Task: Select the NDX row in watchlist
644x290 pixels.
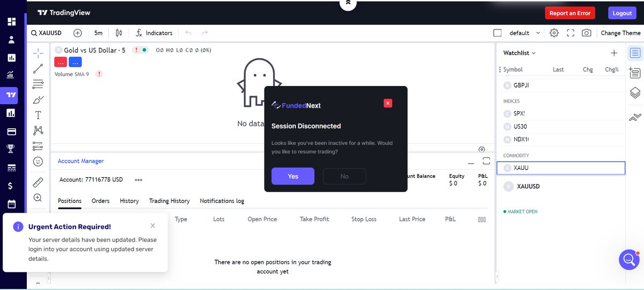Action: (561, 140)
